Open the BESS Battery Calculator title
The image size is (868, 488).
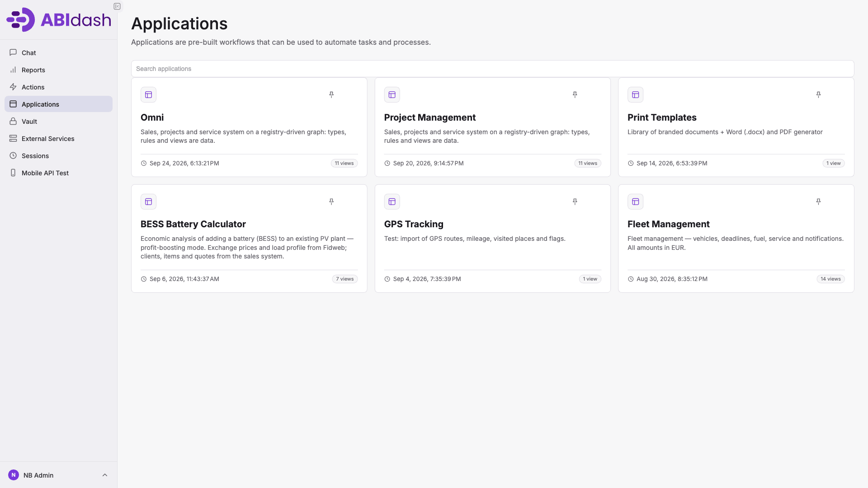coord(193,224)
